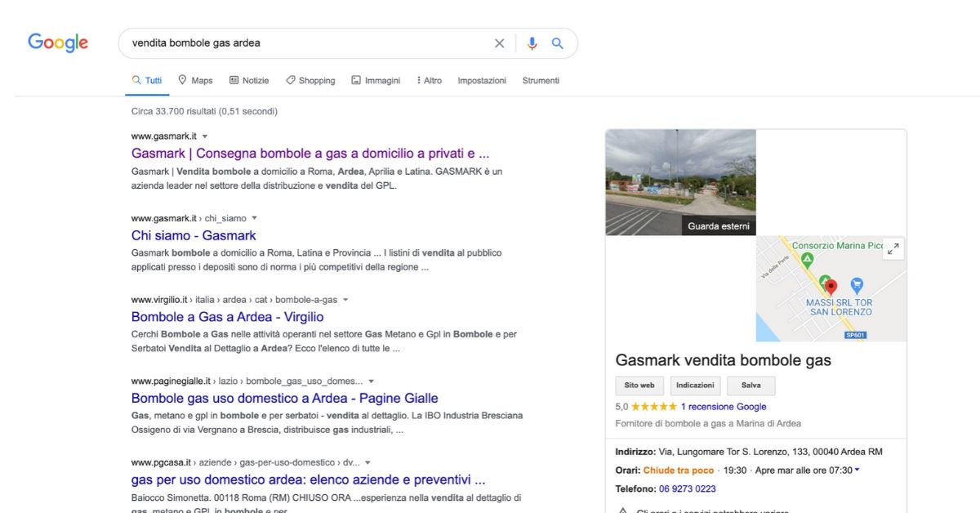Click the Google logo
The image size is (980, 513).
(x=58, y=42)
